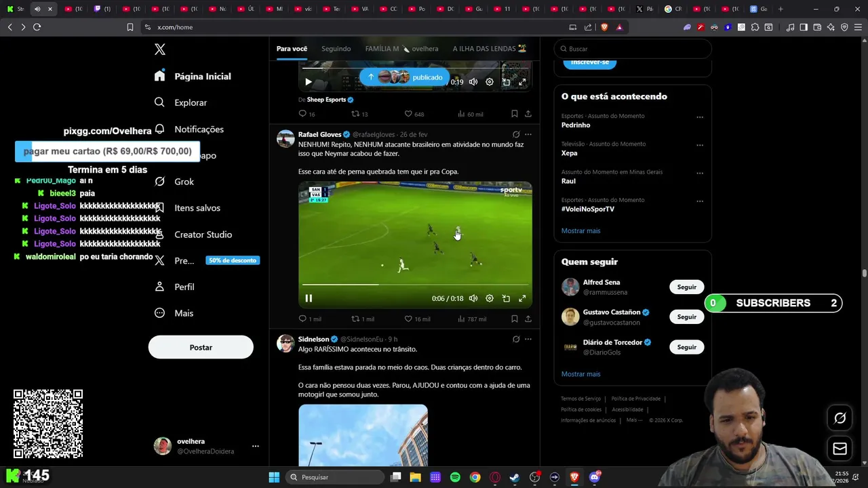Click the publicado new posts pill
This screenshot has height=488, width=868.
pyautogui.click(x=406, y=77)
